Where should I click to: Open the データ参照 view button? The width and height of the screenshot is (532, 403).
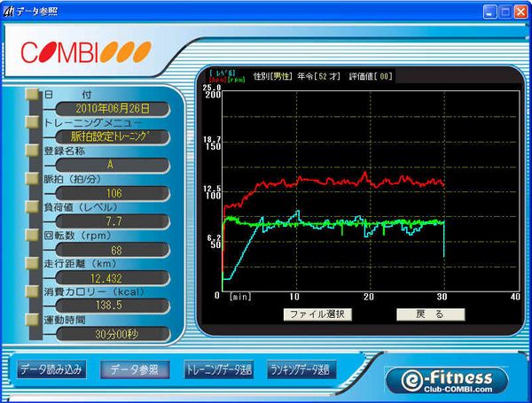click(x=135, y=369)
